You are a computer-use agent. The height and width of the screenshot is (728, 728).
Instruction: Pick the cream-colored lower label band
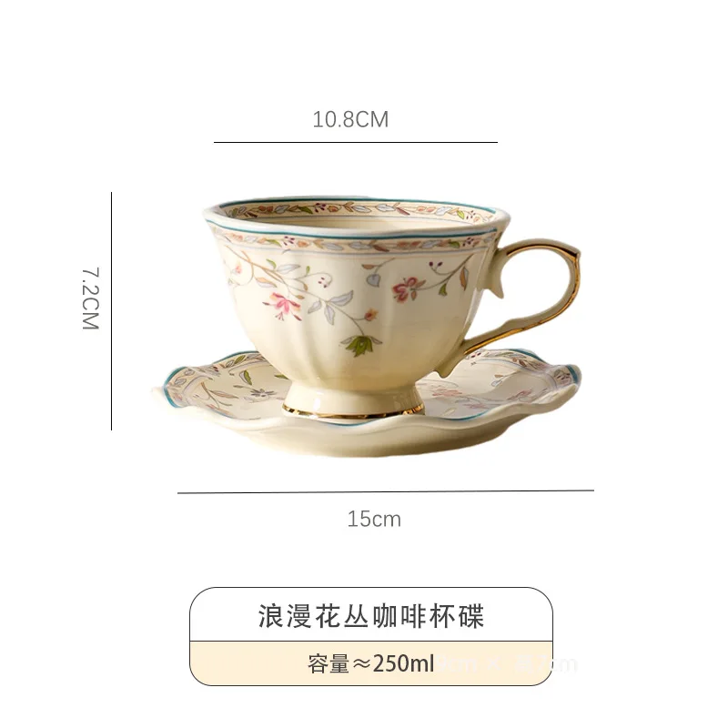click(x=371, y=663)
